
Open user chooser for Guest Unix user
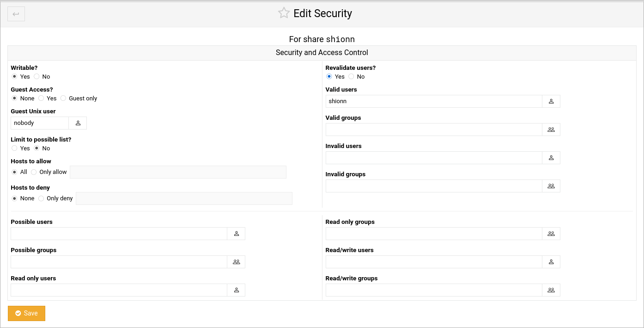(78, 123)
